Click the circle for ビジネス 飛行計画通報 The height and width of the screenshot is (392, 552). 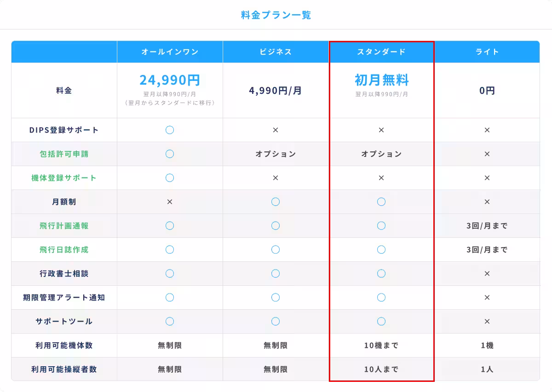(x=276, y=226)
